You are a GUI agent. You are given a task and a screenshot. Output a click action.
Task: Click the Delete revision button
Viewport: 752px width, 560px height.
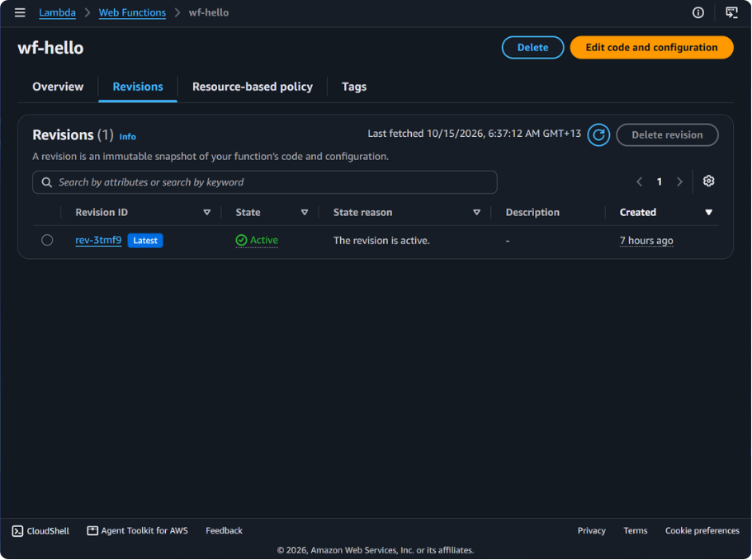[x=667, y=134]
